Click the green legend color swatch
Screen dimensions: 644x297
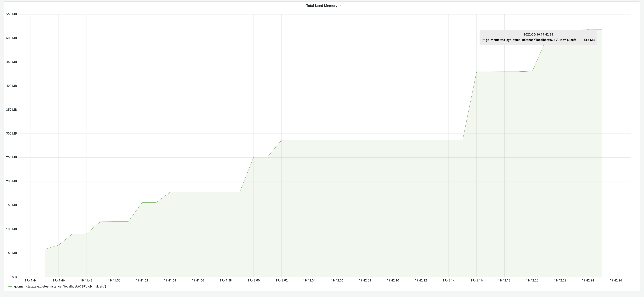[x=10, y=287]
